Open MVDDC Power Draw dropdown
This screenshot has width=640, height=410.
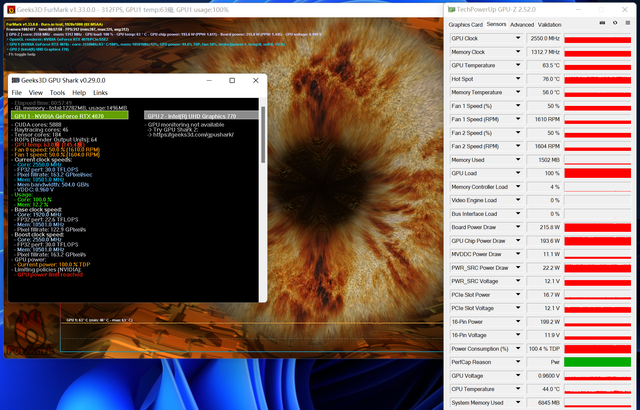tap(518, 254)
